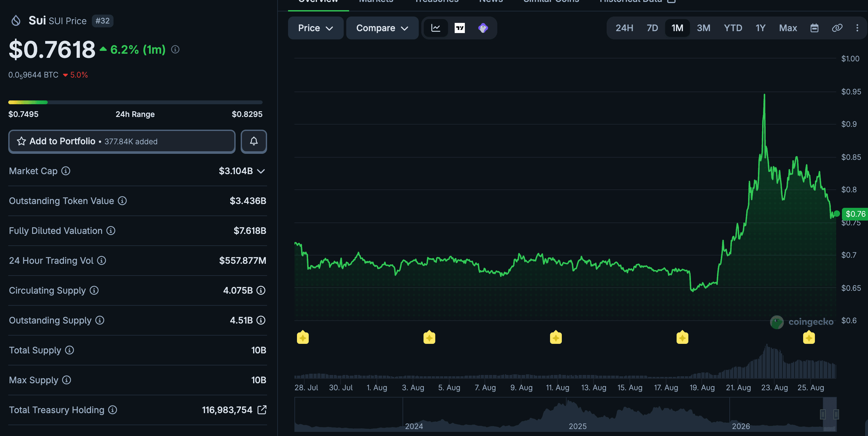This screenshot has height=436, width=868.
Task: Click the yellow event marker near 25. Aug
Action: [x=809, y=337]
